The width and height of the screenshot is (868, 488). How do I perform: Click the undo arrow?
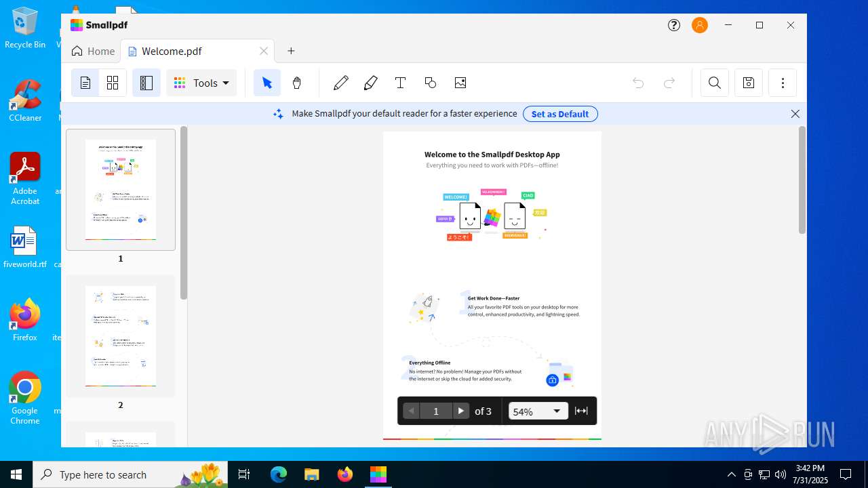[638, 83]
